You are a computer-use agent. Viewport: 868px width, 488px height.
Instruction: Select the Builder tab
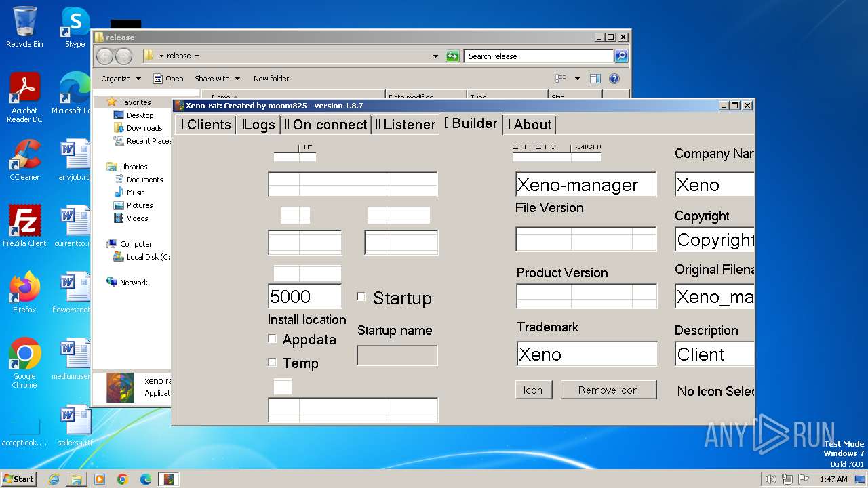pos(471,123)
